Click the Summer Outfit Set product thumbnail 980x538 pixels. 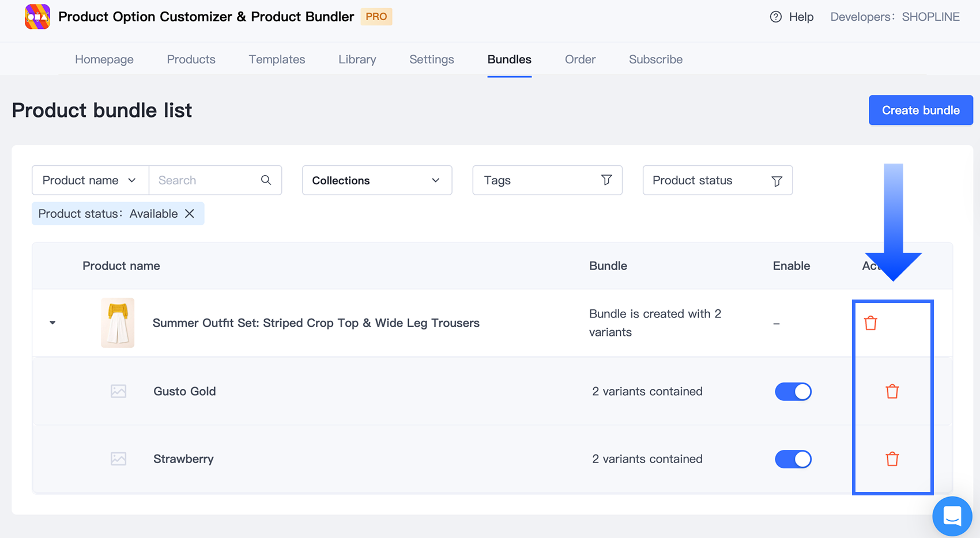pos(118,323)
